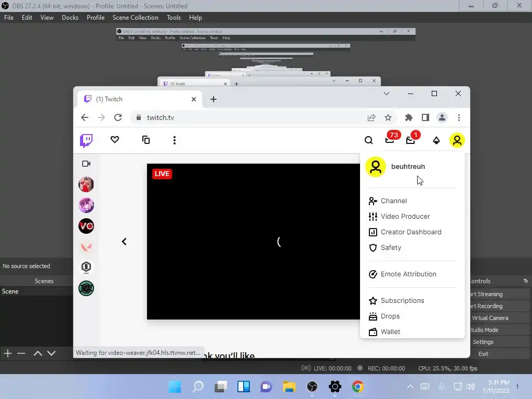Viewport: 532px width, 399px height.
Task: Open the teal circular channel avatar in the sidebar
Action: 86,288
